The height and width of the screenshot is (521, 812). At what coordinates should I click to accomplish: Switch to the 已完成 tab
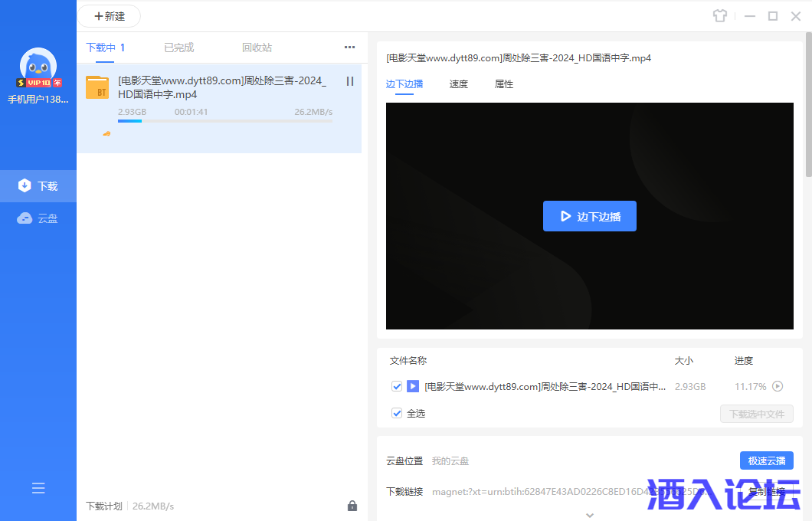pyautogui.click(x=178, y=48)
